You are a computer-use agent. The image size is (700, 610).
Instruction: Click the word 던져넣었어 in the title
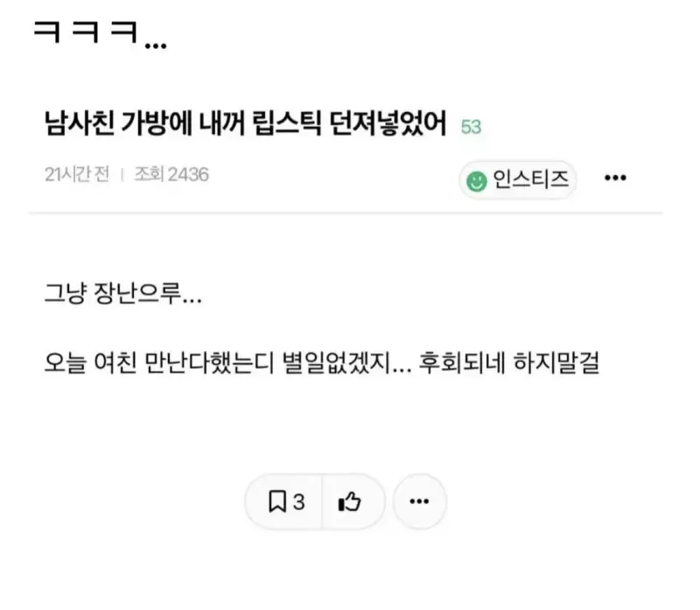(388, 123)
